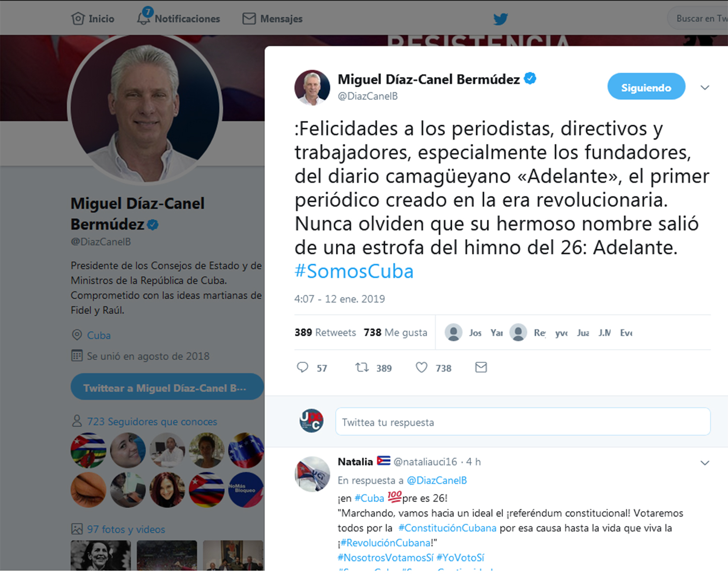The image size is (728, 582).
Task: Like the tweet with heart icon
Action: (422, 367)
